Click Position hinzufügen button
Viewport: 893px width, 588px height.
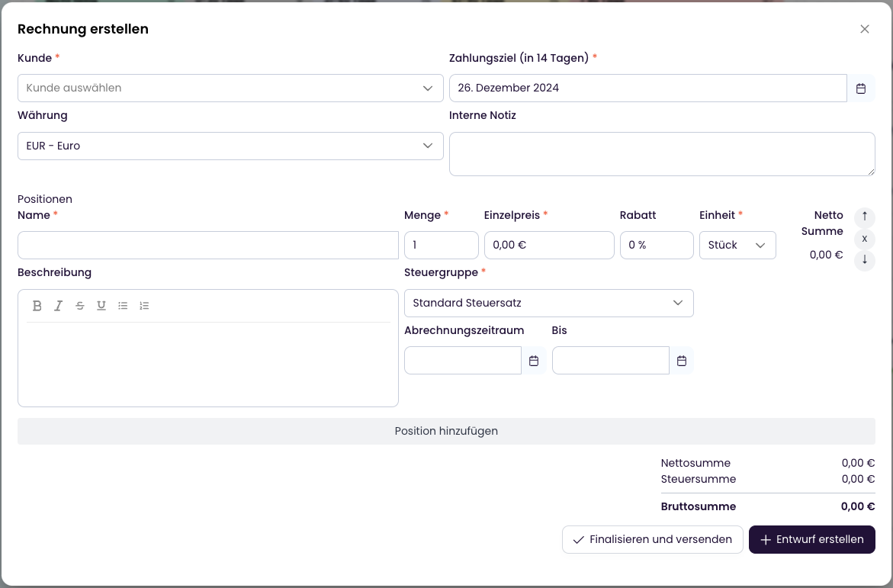[x=447, y=432]
